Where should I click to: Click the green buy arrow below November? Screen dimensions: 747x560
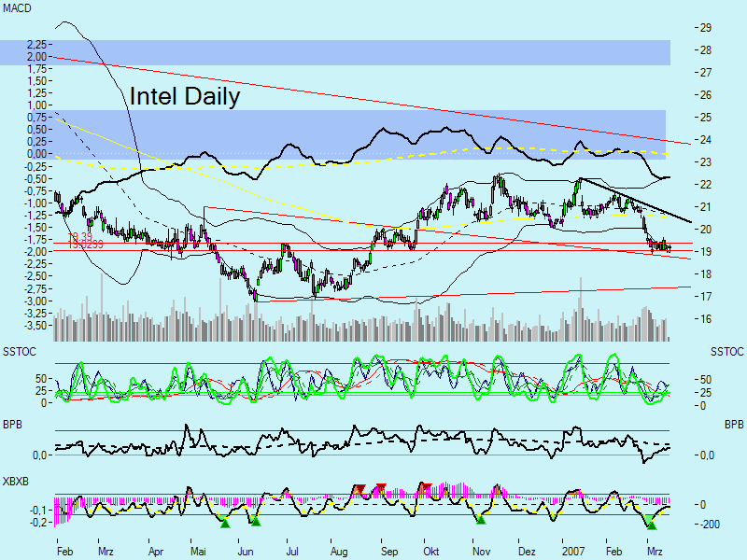pyautogui.click(x=480, y=521)
